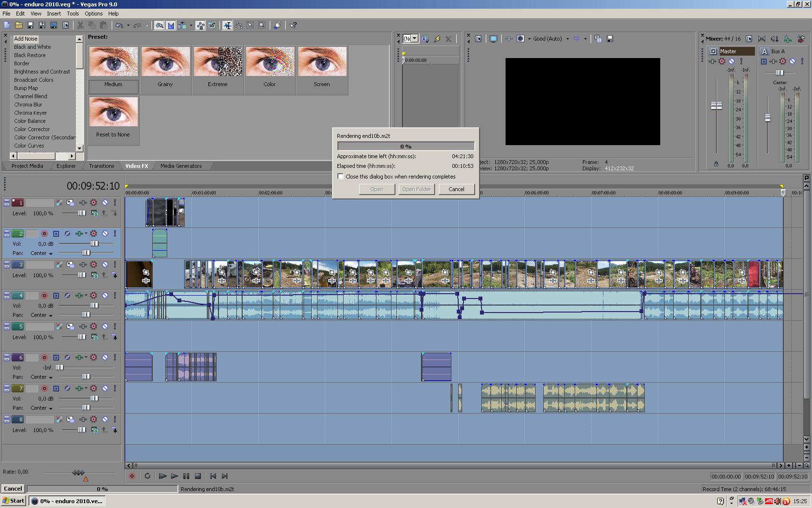Open the Tools menu

pyautogui.click(x=72, y=14)
